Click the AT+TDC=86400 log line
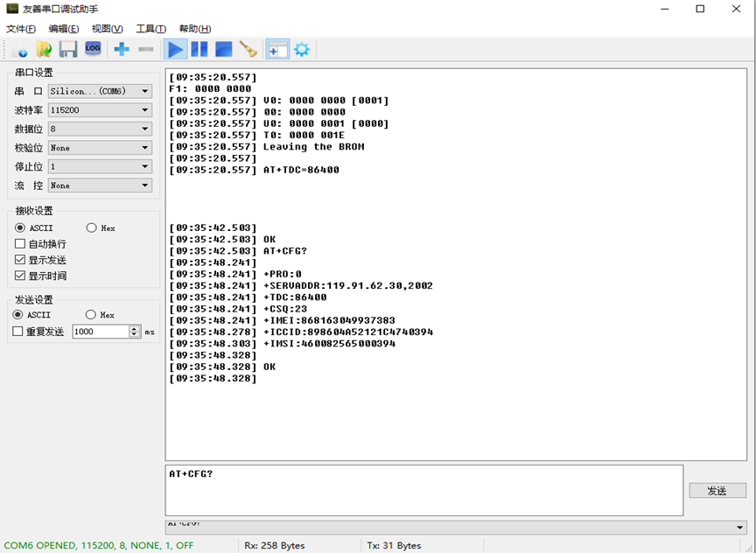Viewport: 756px width, 553px height. tap(301, 170)
